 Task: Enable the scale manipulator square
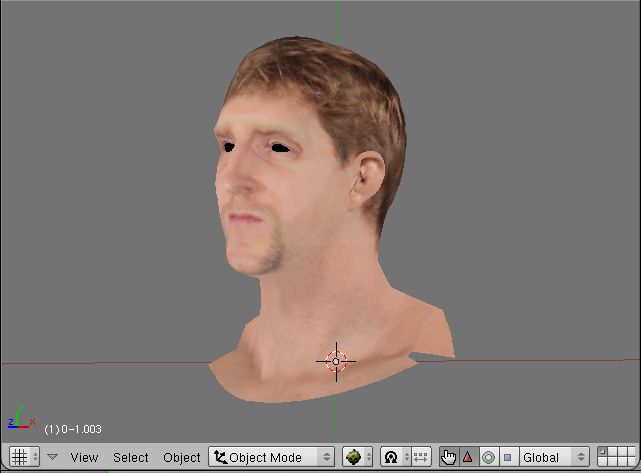tap(507, 457)
